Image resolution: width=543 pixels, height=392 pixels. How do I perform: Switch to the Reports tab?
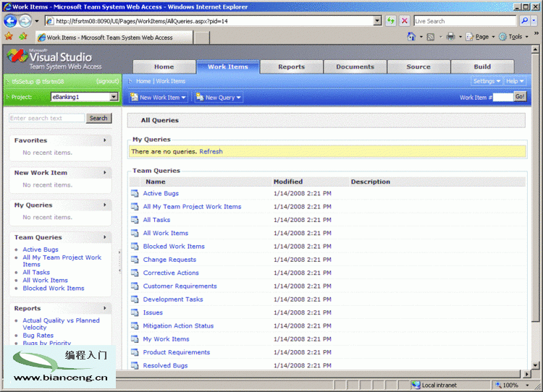point(291,67)
